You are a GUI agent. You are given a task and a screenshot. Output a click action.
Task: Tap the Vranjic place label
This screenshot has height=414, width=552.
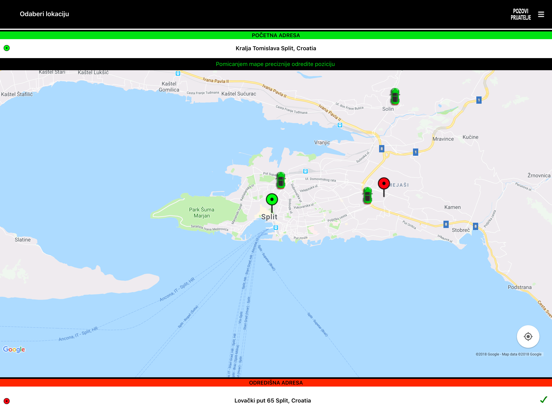322,143
